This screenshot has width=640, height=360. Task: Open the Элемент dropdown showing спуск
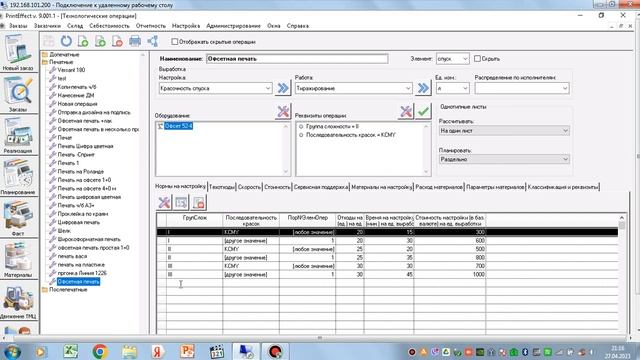[452, 59]
